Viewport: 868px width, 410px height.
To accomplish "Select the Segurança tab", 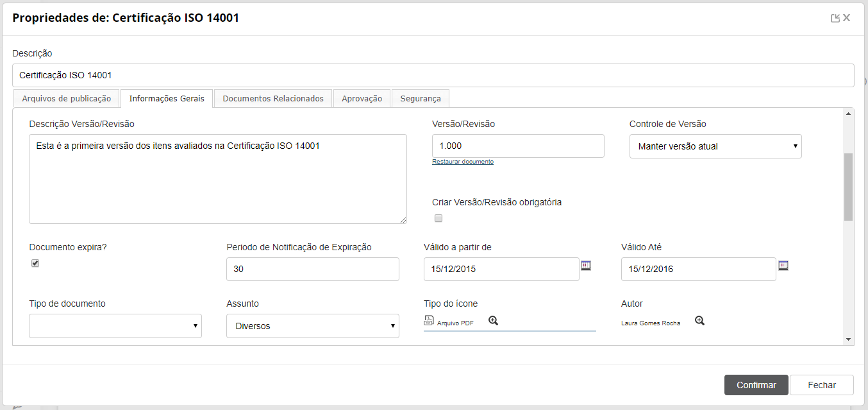I will [421, 98].
